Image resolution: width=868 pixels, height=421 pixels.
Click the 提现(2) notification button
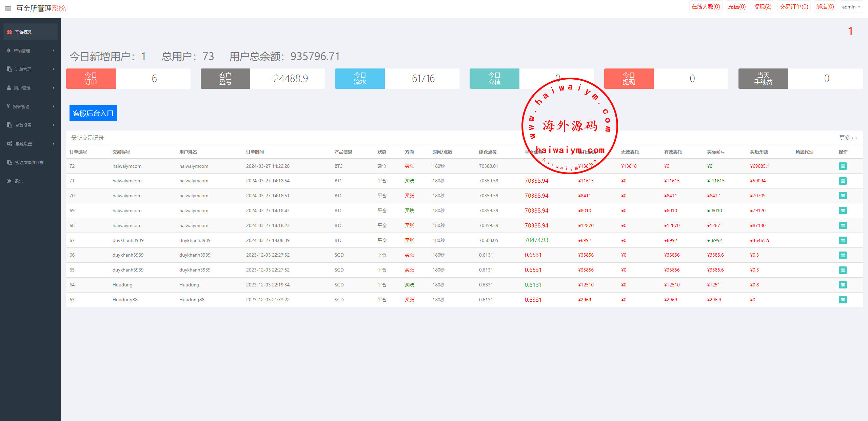763,7
